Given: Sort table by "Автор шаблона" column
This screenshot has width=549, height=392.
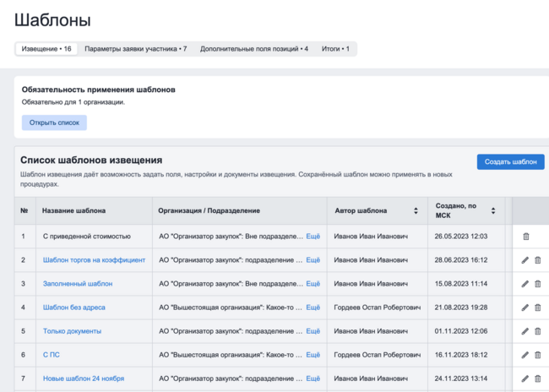Looking at the screenshot, I should click(x=415, y=210).
